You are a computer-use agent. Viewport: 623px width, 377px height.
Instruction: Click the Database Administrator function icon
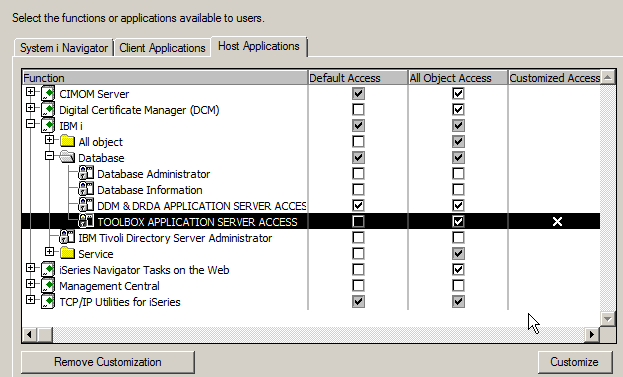click(x=86, y=174)
